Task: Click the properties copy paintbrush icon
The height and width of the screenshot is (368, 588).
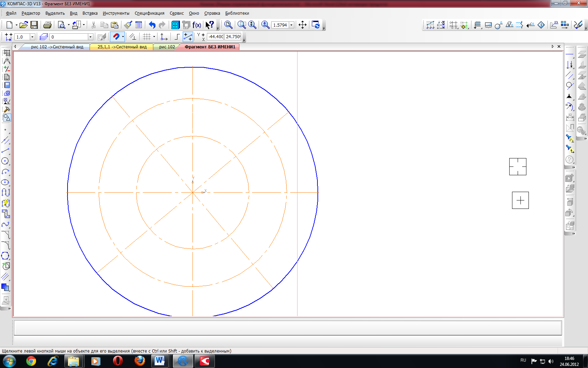Action: point(128,25)
